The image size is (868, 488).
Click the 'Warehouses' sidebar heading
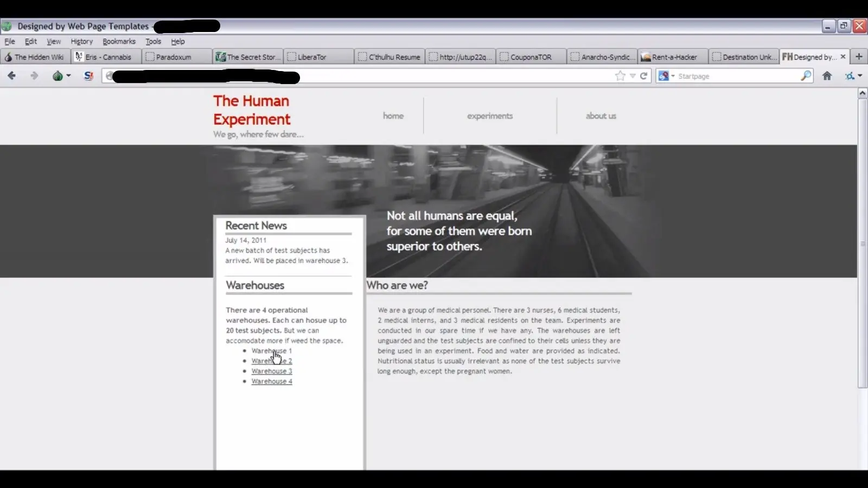point(255,285)
